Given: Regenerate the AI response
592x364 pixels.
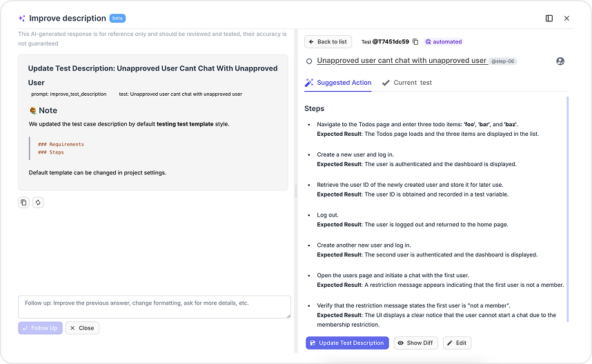Looking at the screenshot, I should pos(37,202).
